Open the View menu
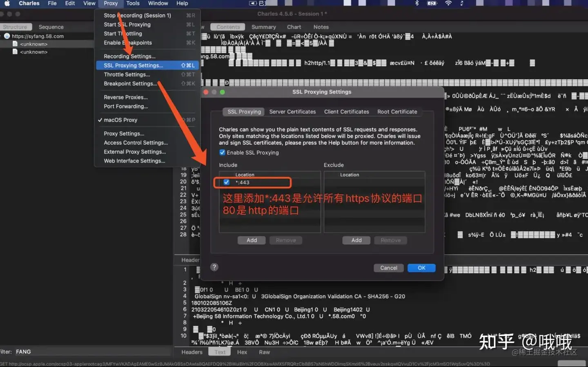The image size is (588, 367). pyautogui.click(x=89, y=3)
